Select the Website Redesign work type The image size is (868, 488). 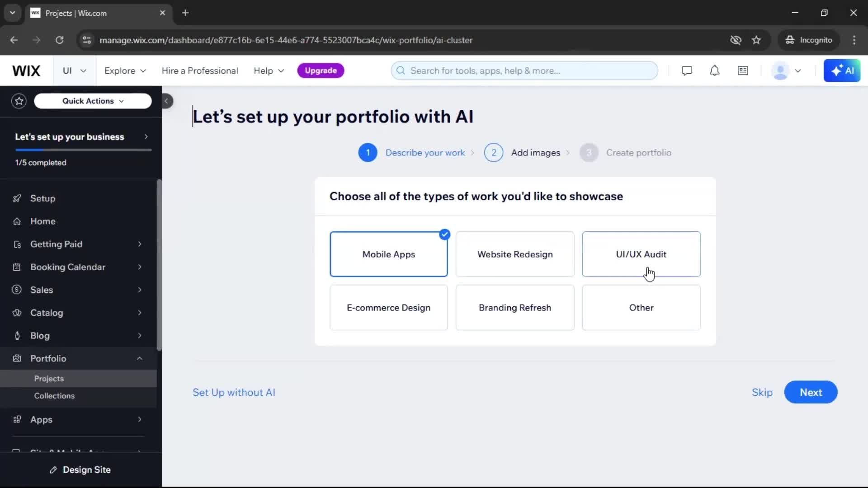[515, 254]
